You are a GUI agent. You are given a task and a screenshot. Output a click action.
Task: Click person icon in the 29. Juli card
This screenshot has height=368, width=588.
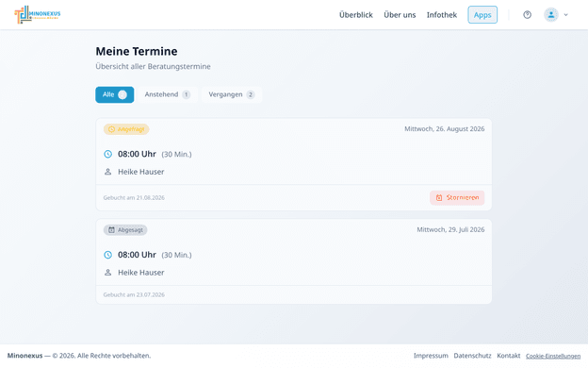pyautogui.click(x=108, y=273)
